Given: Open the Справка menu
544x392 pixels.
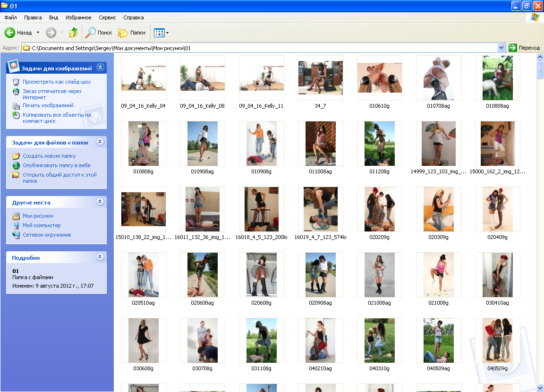Looking at the screenshot, I should pos(133,17).
